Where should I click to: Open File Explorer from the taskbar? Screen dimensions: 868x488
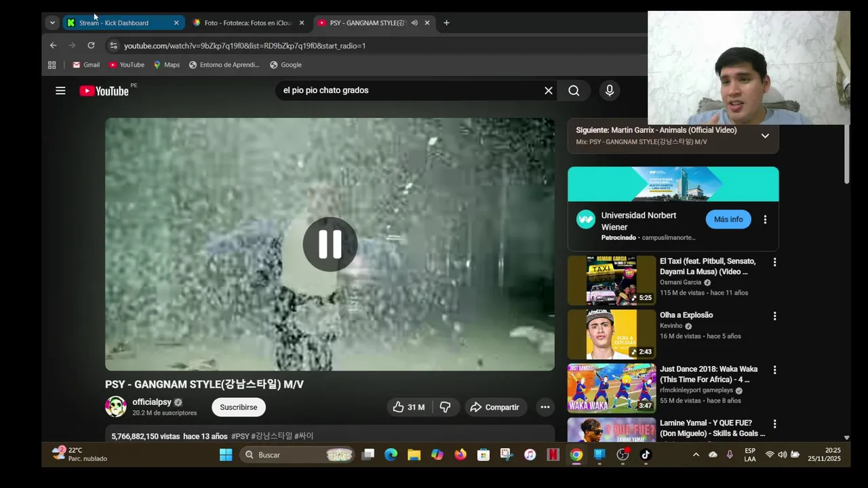pos(414,455)
